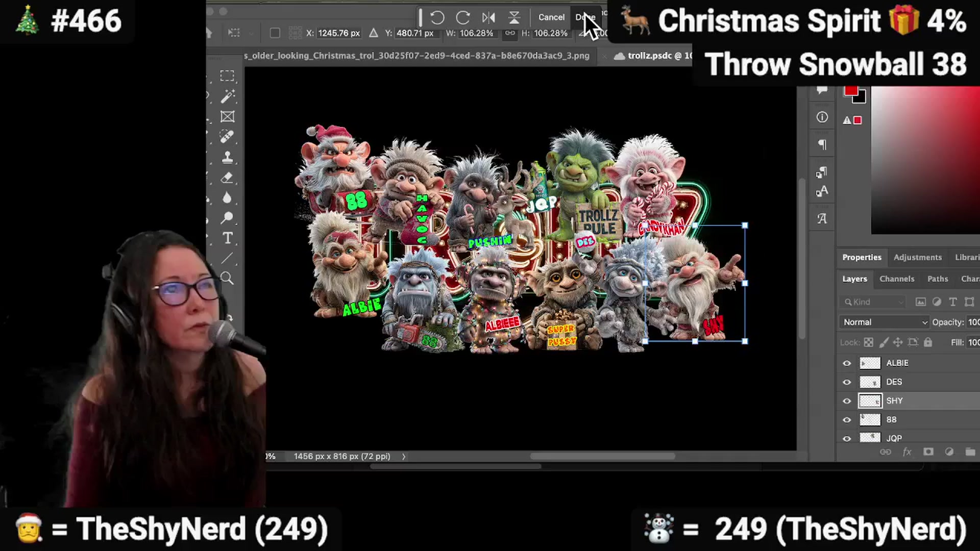This screenshot has height=551, width=980.
Task: Switch to the Paths tab
Action: pyautogui.click(x=938, y=279)
